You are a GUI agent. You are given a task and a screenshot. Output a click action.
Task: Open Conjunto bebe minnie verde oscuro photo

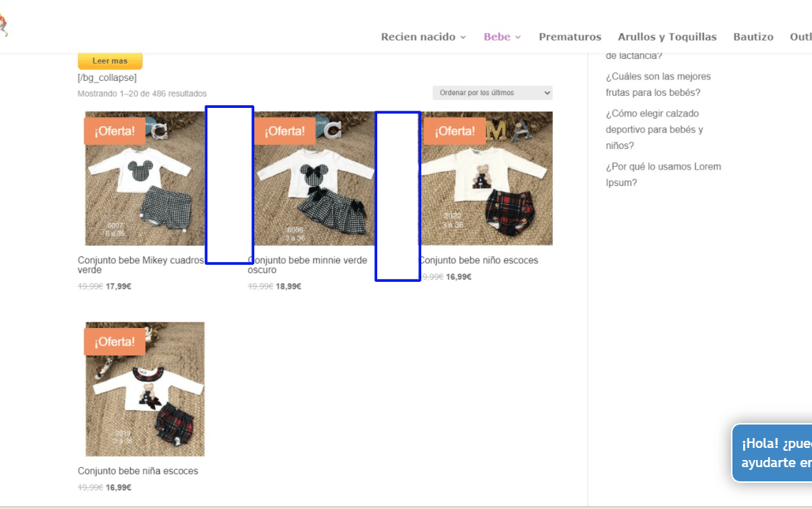click(x=315, y=178)
